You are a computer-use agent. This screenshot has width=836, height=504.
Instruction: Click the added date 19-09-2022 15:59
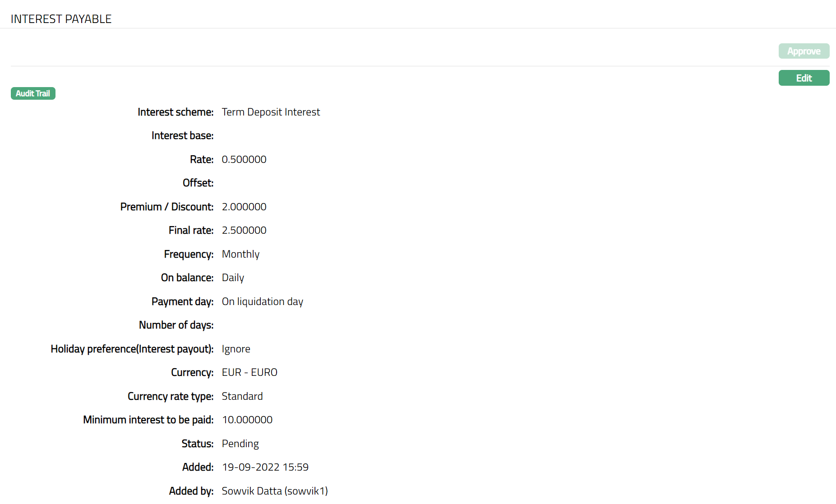pos(265,467)
